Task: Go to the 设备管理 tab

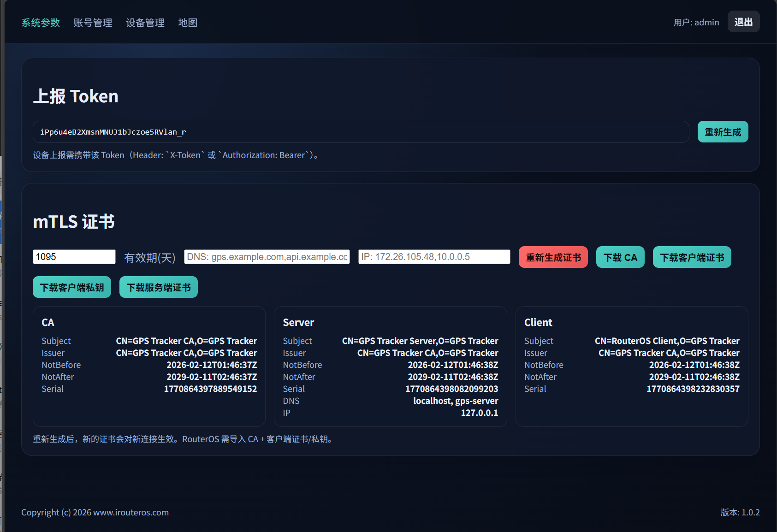Action: pyautogui.click(x=145, y=23)
